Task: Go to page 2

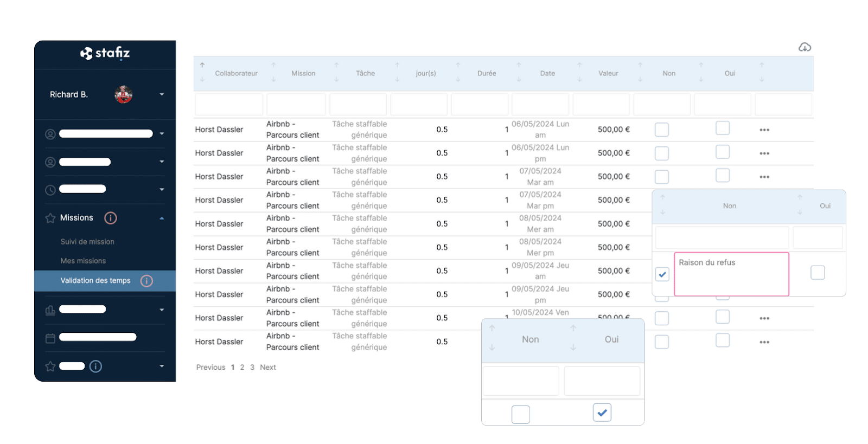Action: click(x=242, y=368)
